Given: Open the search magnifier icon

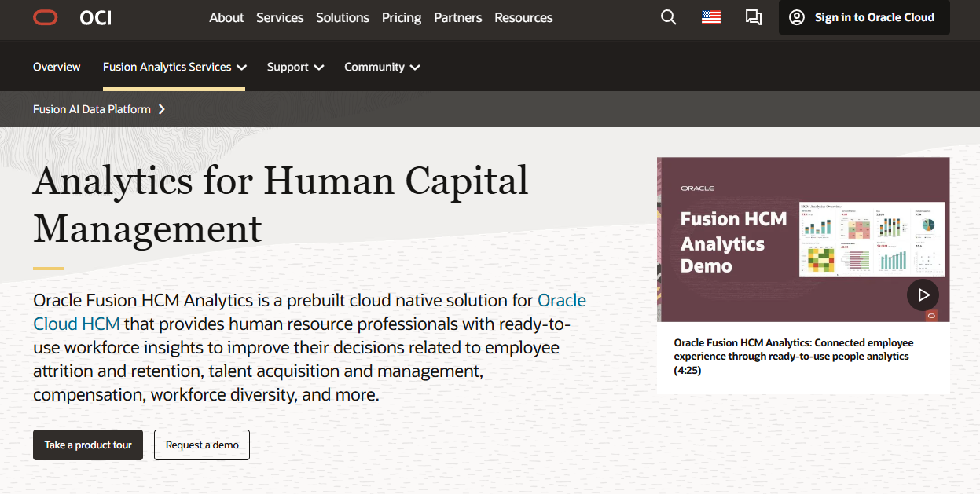Looking at the screenshot, I should (668, 16).
